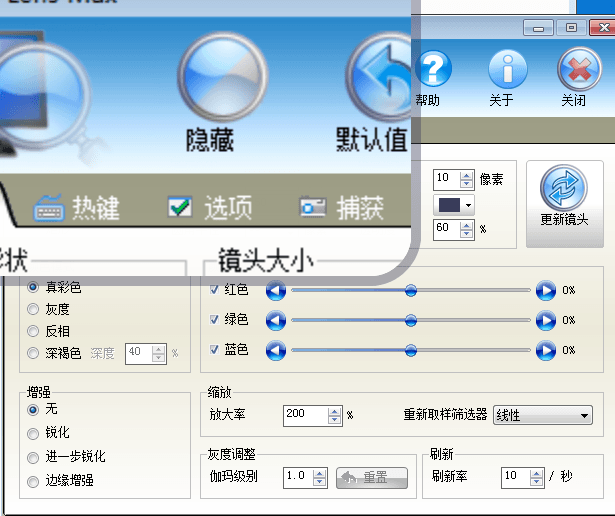
Task: Click the right arrow for 蓝色 slider
Action: [546, 351]
